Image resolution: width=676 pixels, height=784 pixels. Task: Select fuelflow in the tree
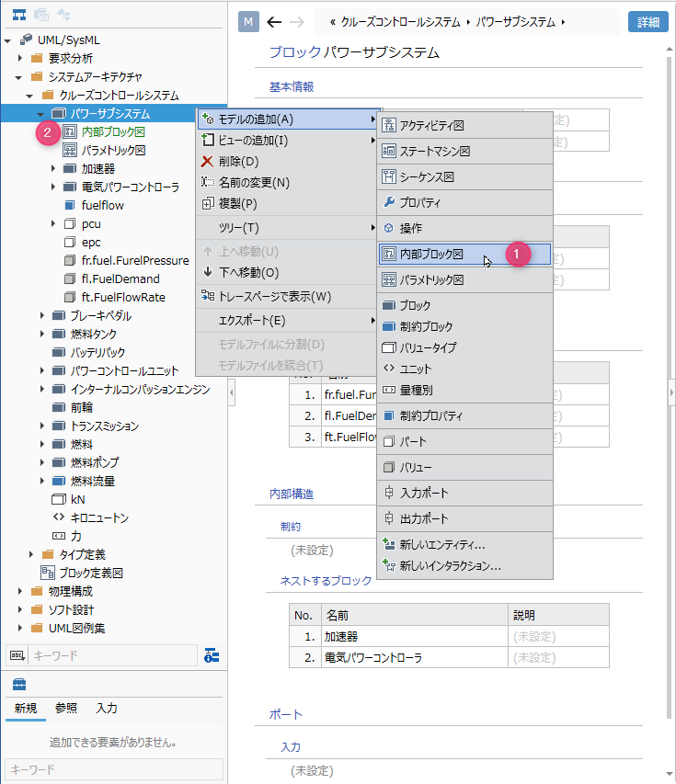(103, 206)
